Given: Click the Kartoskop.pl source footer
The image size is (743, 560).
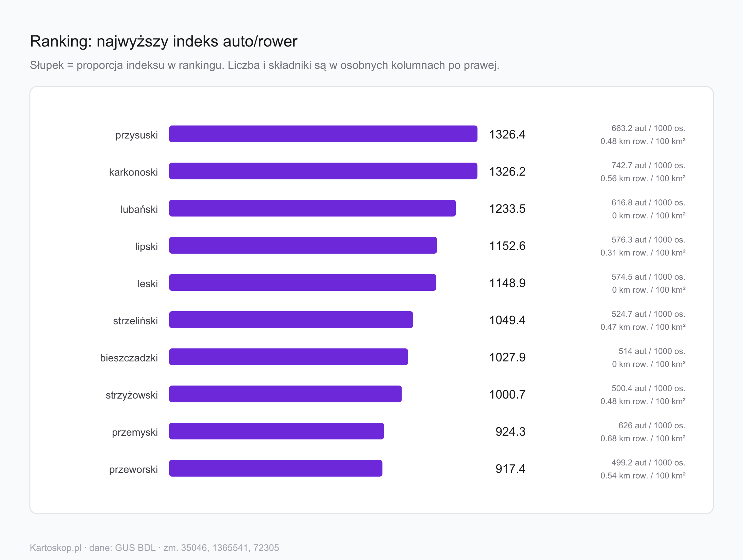Looking at the screenshot, I should pyautogui.click(x=155, y=548).
